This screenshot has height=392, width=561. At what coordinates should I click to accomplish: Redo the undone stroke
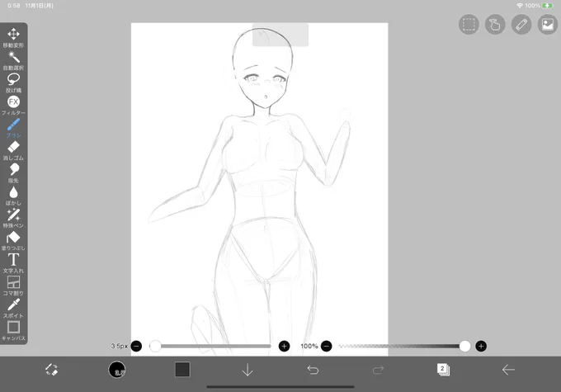pos(378,370)
